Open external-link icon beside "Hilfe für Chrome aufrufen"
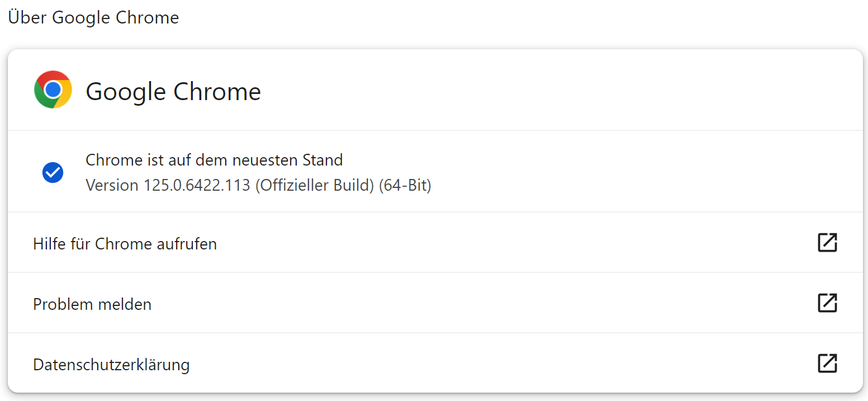 pyautogui.click(x=827, y=243)
